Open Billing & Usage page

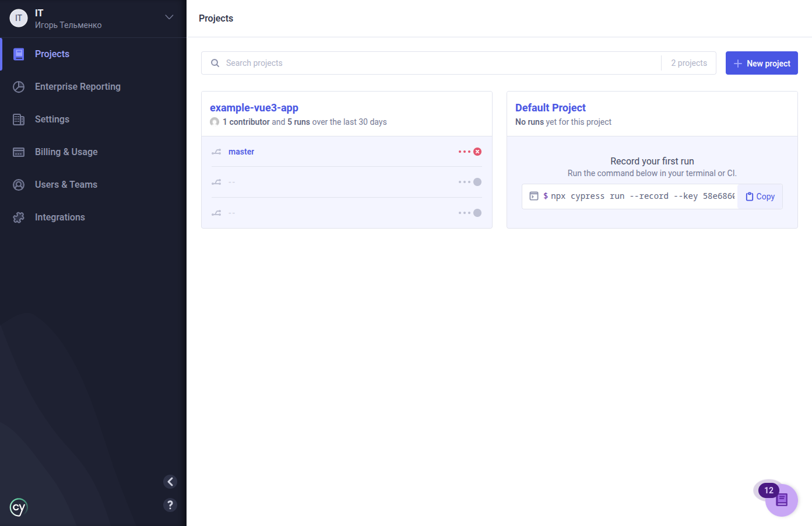coord(93,152)
